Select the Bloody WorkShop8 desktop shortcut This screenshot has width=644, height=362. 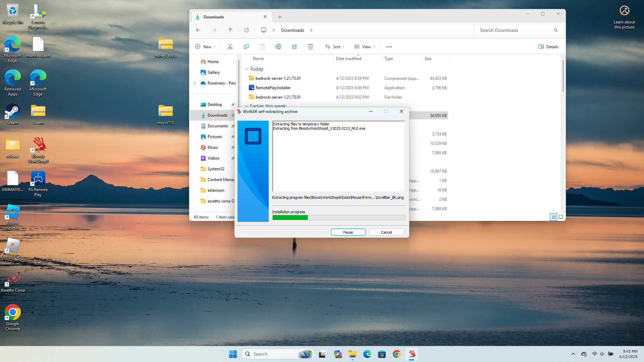(38, 150)
